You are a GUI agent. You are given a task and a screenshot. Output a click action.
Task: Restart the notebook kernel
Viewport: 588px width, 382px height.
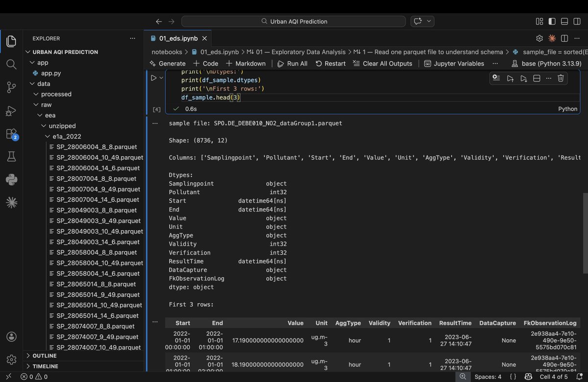point(330,64)
